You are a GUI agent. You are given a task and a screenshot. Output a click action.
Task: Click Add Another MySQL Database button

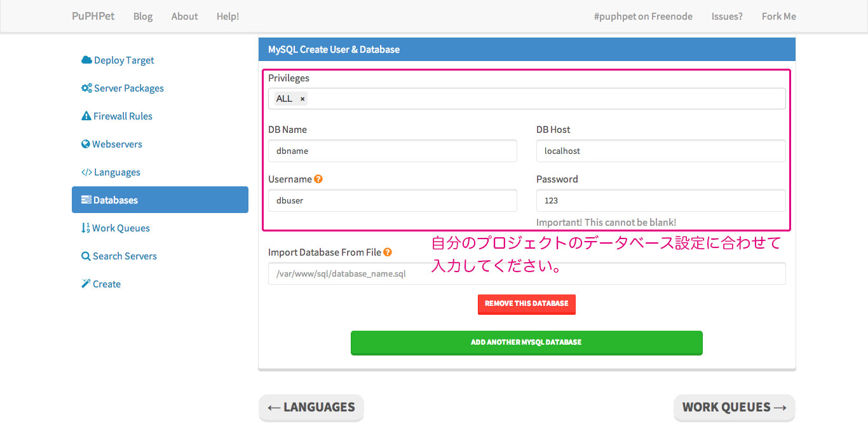point(527,342)
